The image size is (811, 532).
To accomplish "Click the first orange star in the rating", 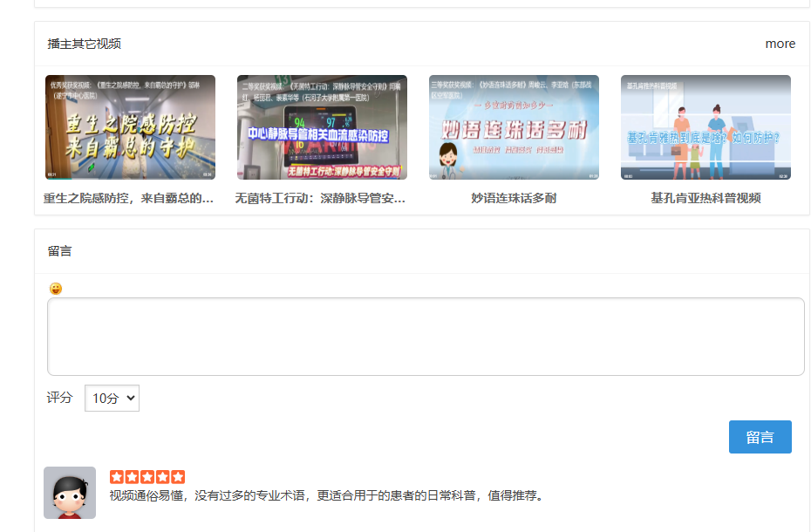I will (116, 477).
